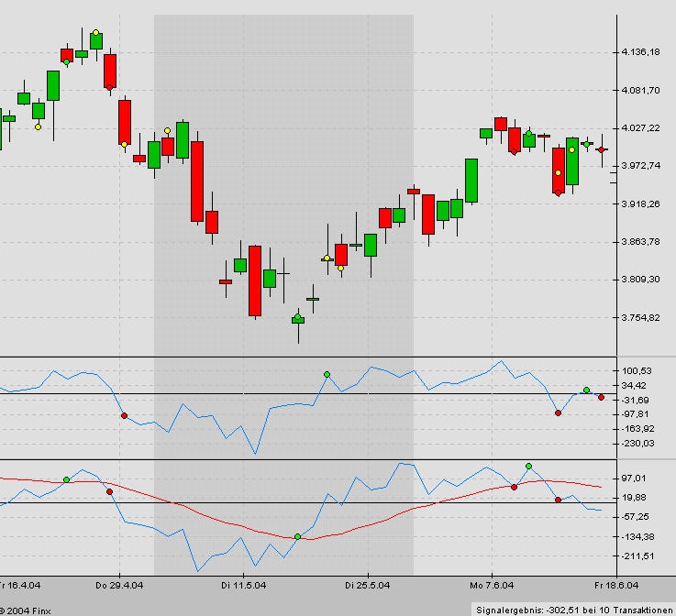Click the Di 25.5.04 date label
The image size is (676, 616).
point(367,586)
